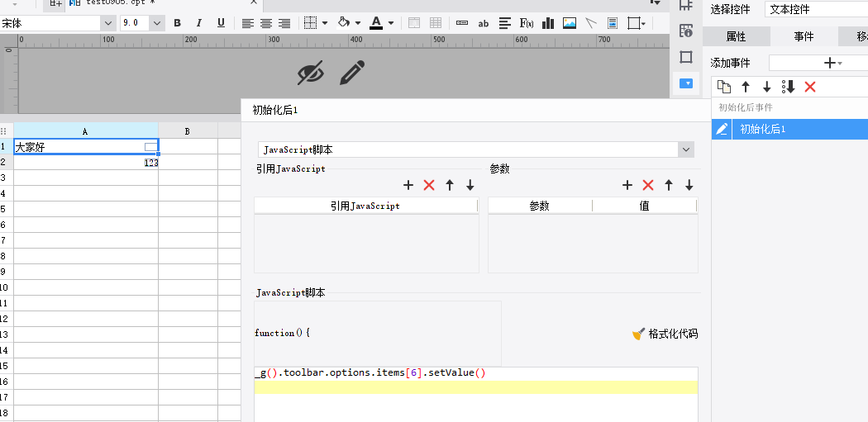Screen dimensions: 868x422
Task: Close the test0905.cpt tab
Action: click(x=254, y=2)
